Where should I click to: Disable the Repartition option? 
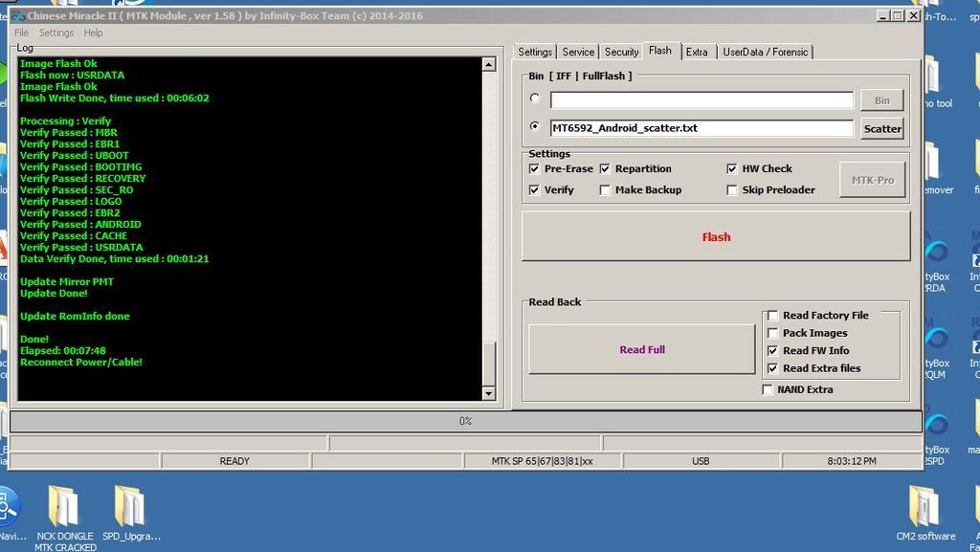click(x=605, y=168)
